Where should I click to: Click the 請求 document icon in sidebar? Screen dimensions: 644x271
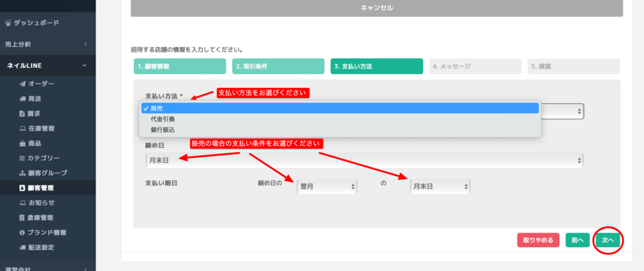point(22,114)
